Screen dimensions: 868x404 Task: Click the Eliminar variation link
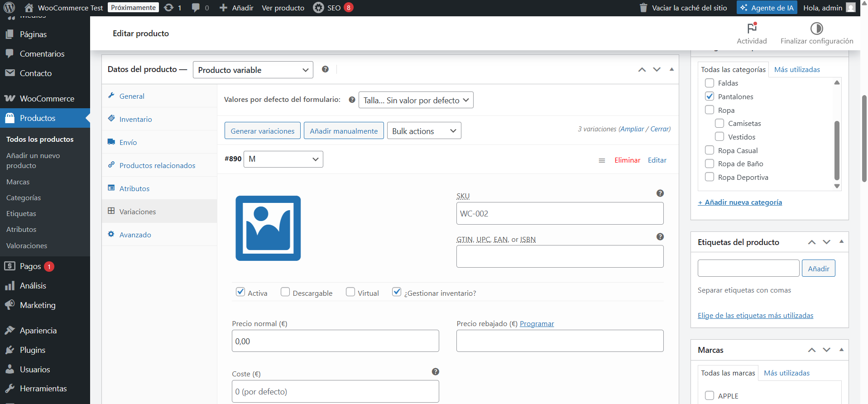627,160
